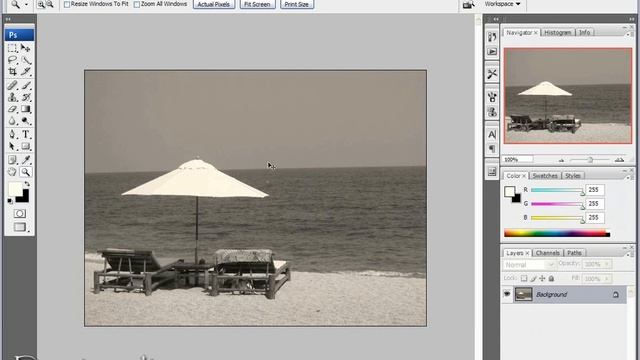Select the Type tool
This screenshot has height=360, width=640.
click(x=26, y=134)
